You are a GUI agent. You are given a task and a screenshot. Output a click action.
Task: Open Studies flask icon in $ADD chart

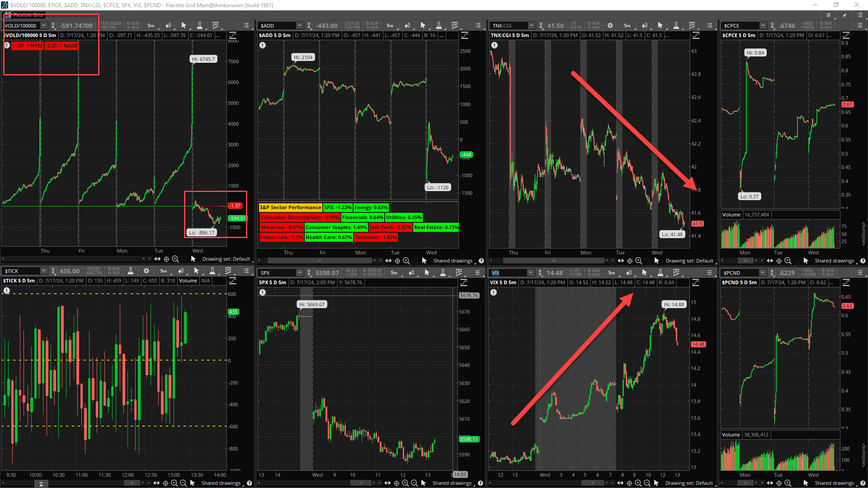[438, 26]
